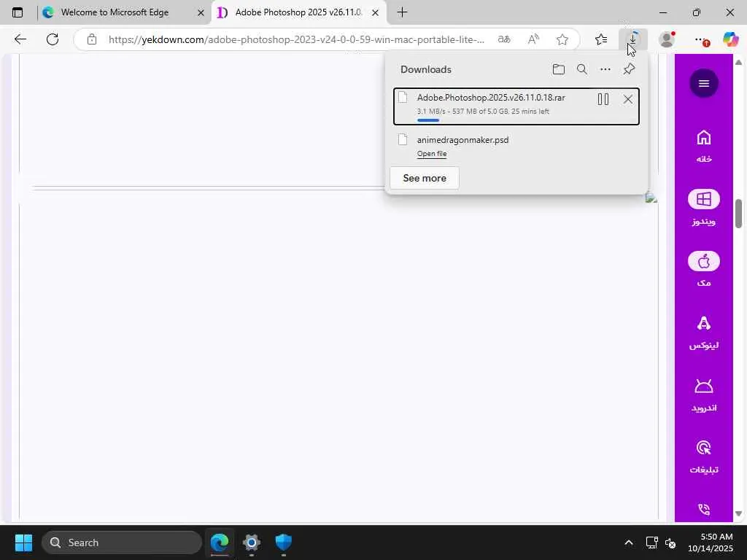The width and height of the screenshot is (747, 560).
Task: Open the Windows Start menu
Action: (23, 542)
